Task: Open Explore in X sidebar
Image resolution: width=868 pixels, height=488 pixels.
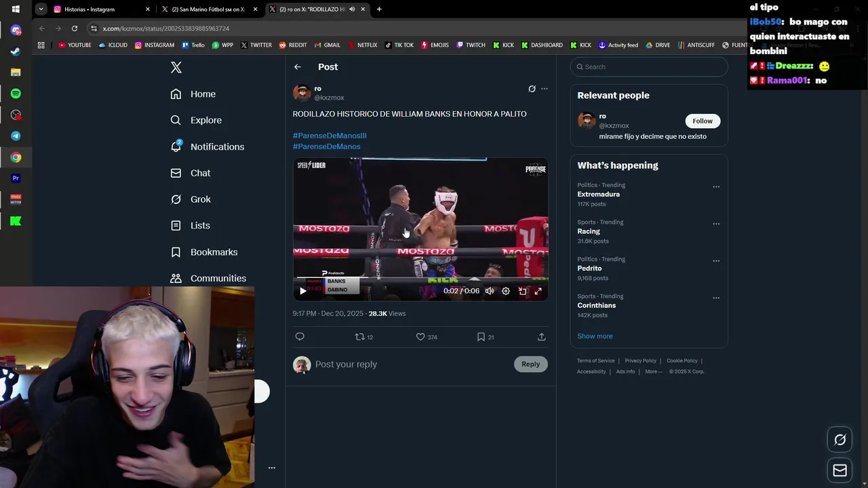Action: (196, 120)
